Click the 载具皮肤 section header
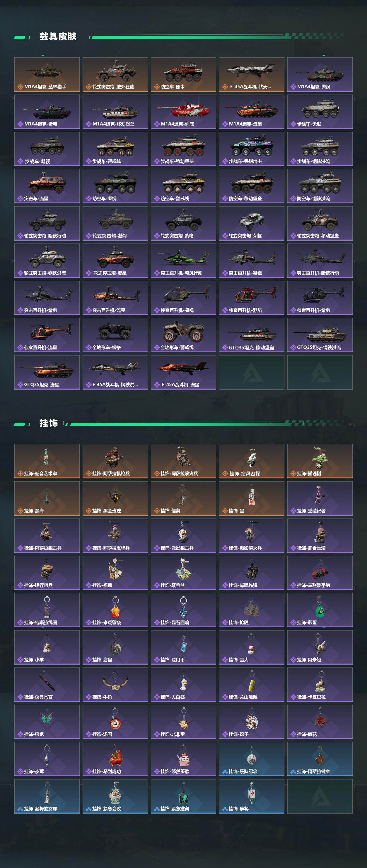The image size is (367, 868). 58,36
